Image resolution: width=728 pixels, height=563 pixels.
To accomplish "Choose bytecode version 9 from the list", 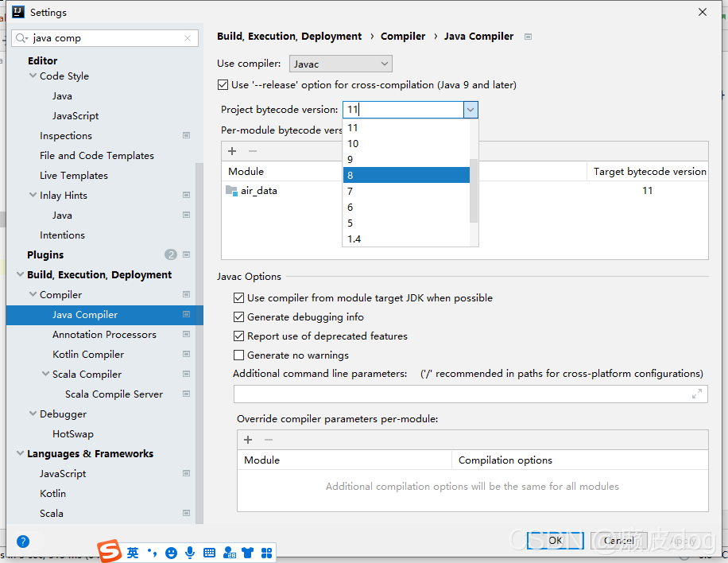I will point(406,159).
